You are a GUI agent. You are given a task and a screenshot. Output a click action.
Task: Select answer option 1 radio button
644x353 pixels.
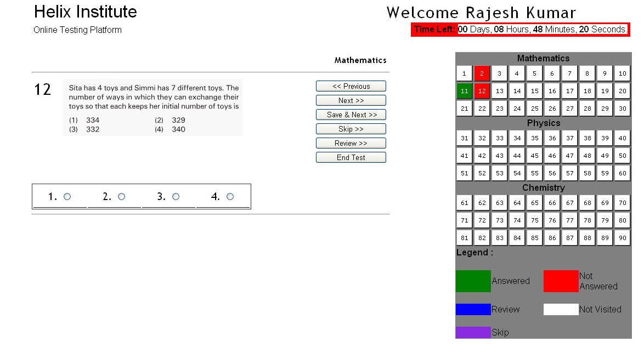click(67, 197)
